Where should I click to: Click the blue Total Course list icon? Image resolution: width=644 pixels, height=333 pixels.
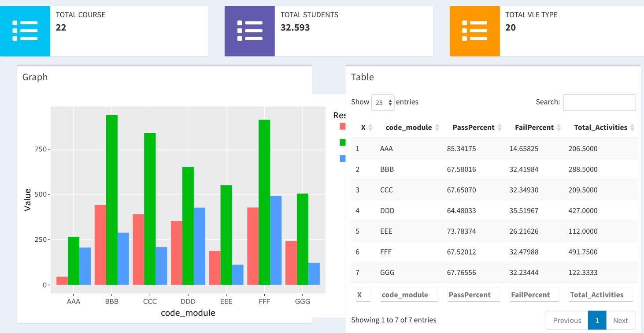coord(25,31)
